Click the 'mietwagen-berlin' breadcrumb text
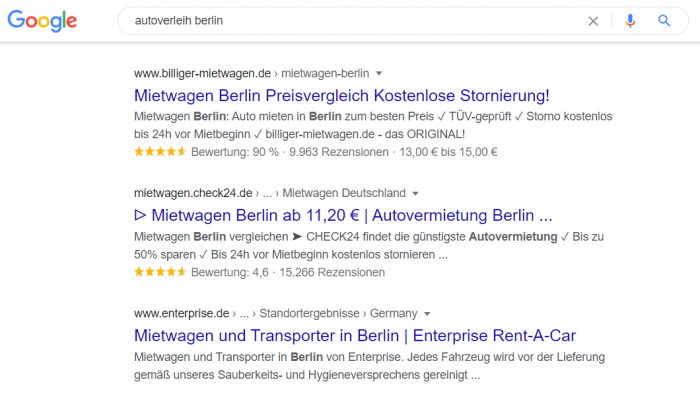The image size is (700, 398). (325, 73)
